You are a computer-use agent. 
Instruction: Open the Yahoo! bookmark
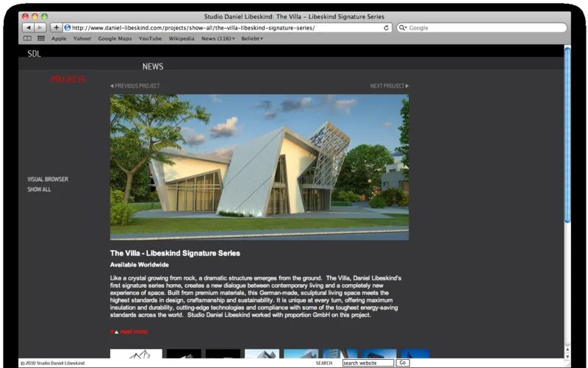[x=82, y=38]
